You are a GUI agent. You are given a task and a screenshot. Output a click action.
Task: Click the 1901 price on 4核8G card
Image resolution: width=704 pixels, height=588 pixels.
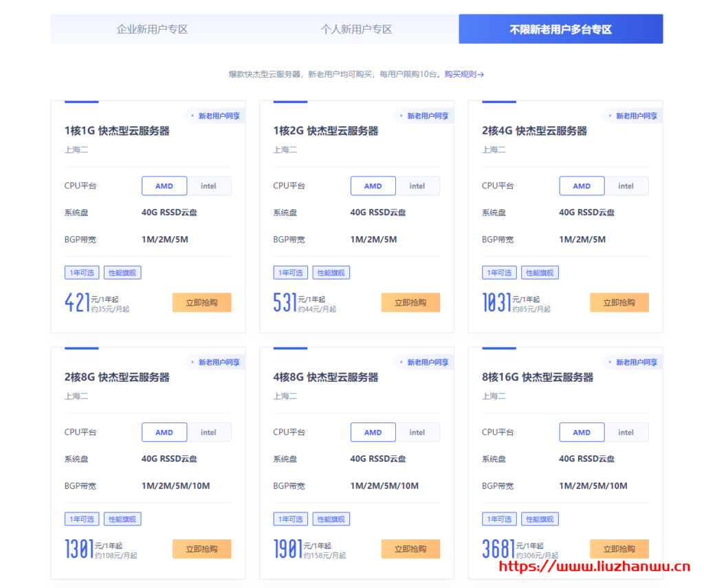[288, 549]
